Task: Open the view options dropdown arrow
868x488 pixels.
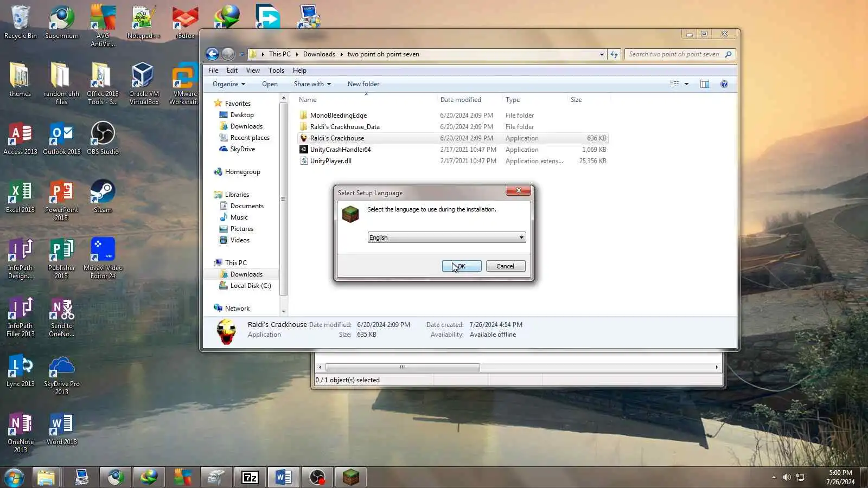Action: click(x=686, y=84)
